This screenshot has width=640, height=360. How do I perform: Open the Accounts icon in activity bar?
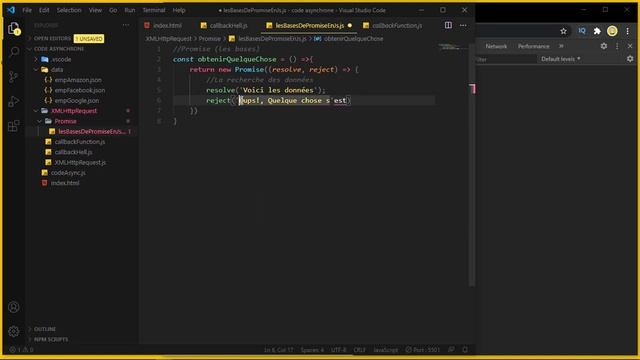(13, 307)
